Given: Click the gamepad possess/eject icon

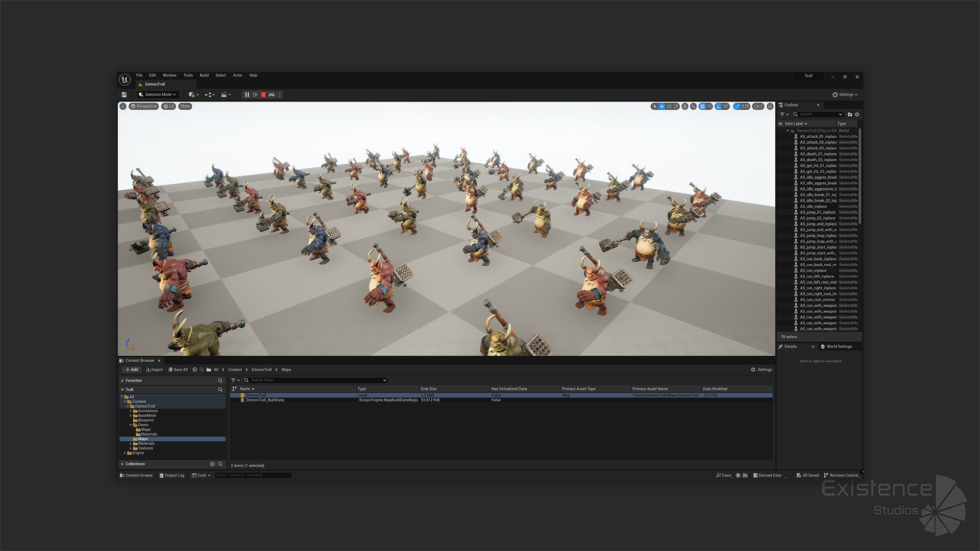Looking at the screenshot, I should [272, 95].
